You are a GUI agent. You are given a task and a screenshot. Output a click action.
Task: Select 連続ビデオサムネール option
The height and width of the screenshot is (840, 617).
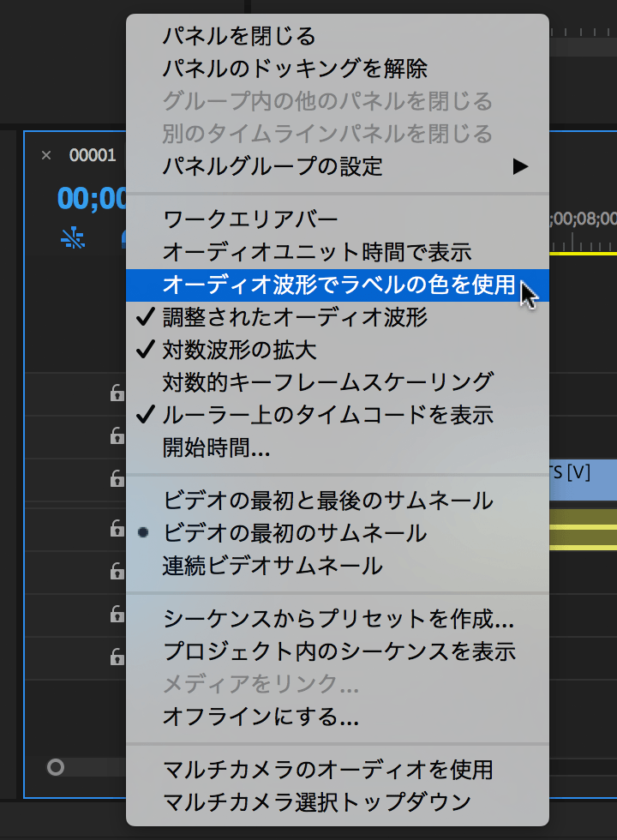pos(338,567)
